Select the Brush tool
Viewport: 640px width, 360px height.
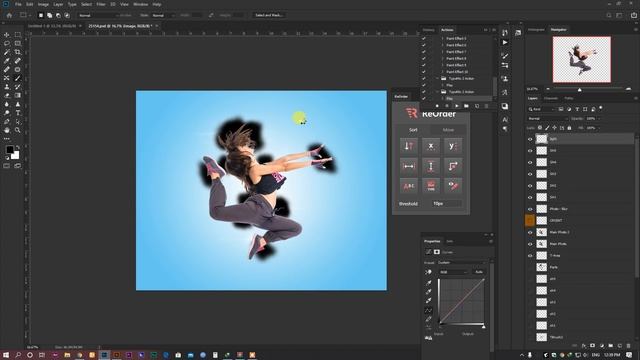click(x=18, y=78)
